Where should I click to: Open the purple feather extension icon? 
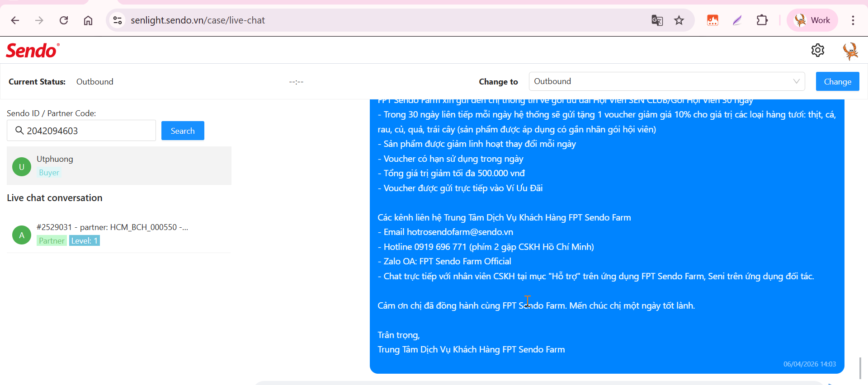pos(737,20)
